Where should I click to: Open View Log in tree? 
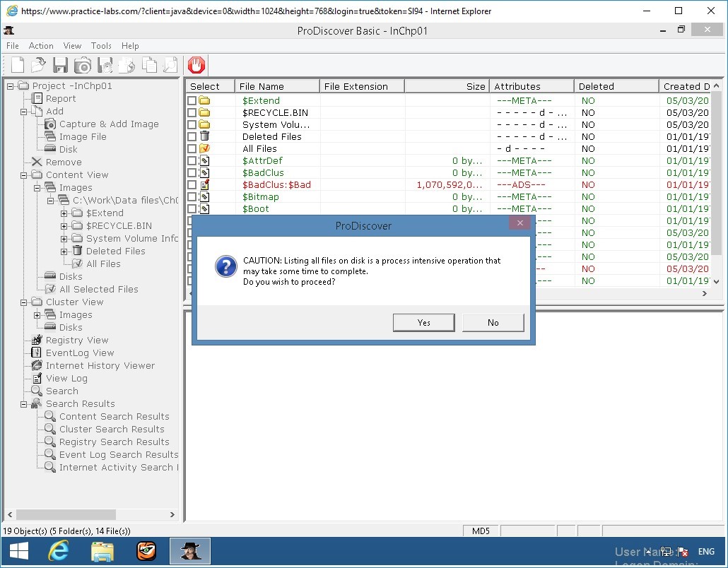coord(66,378)
